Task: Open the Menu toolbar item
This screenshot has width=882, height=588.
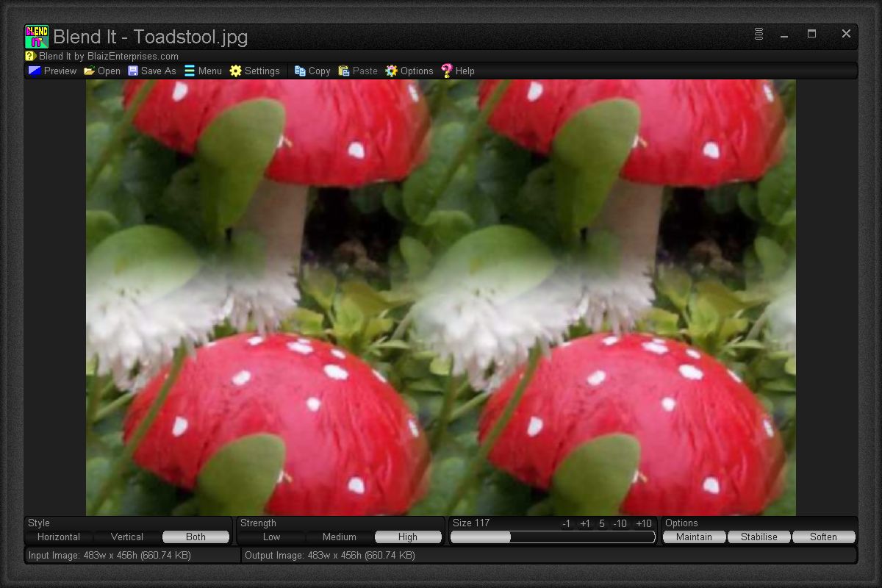Action: point(203,71)
